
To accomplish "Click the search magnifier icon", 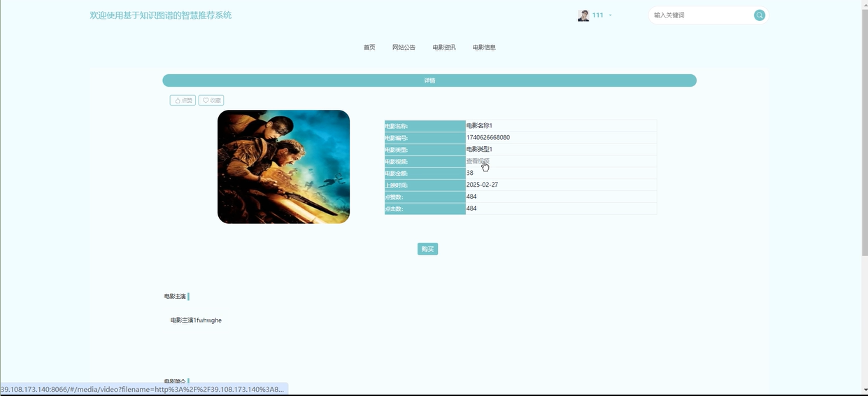I will pos(760,15).
